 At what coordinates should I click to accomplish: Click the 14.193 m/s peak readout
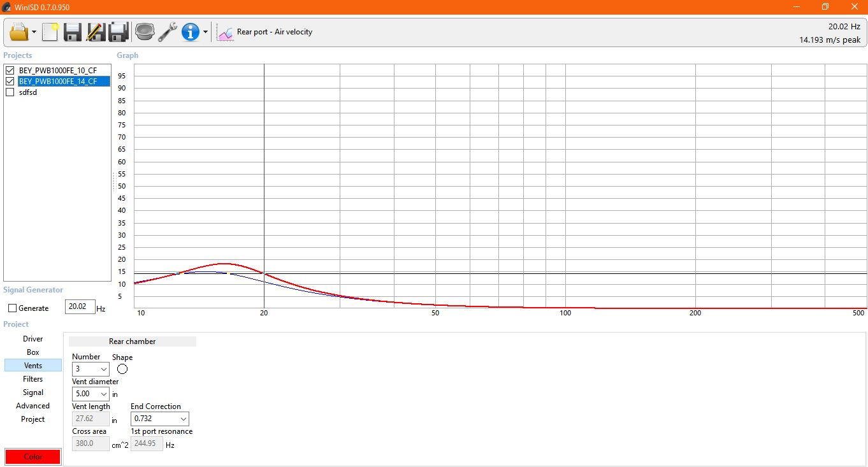[830, 40]
